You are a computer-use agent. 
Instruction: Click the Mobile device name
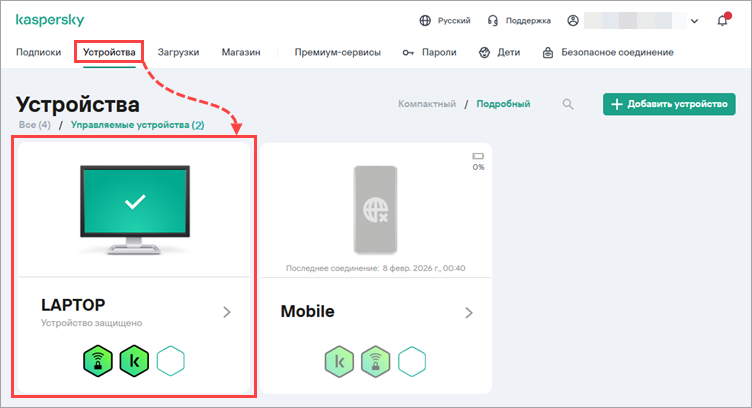tap(307, 311)
